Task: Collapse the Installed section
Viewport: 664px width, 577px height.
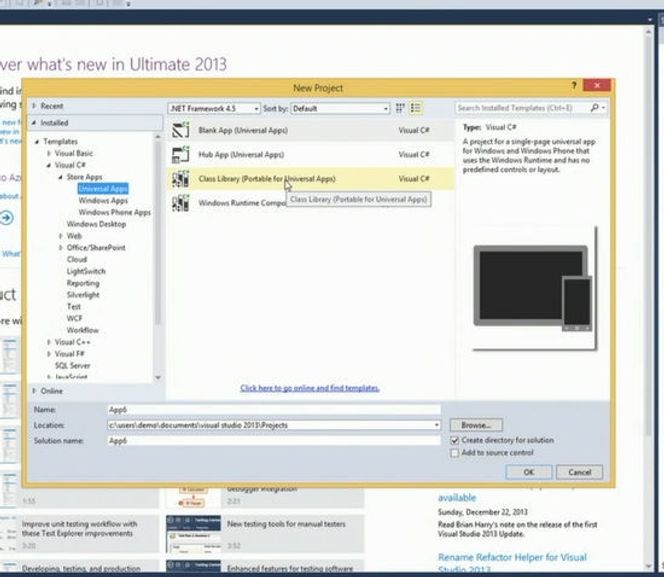Action: click(34, 123)
